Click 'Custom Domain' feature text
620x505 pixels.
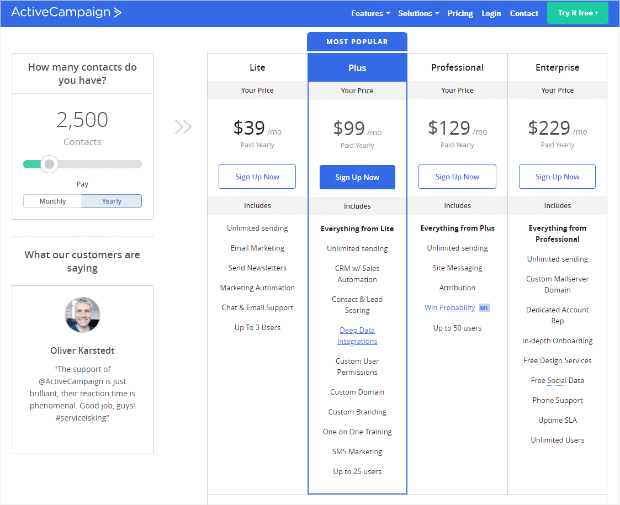click(357, 392)
